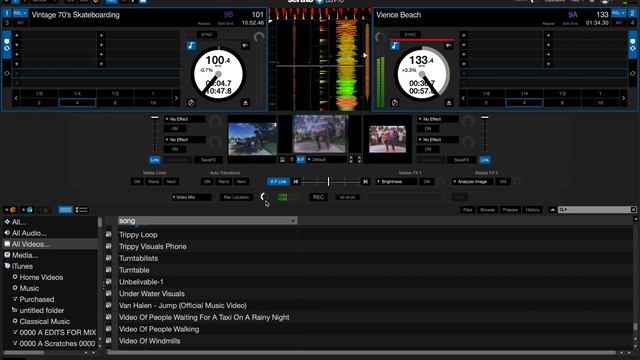Open the Browse panel tab
This screenshot has height=360, width=640.
coord(487,210)
